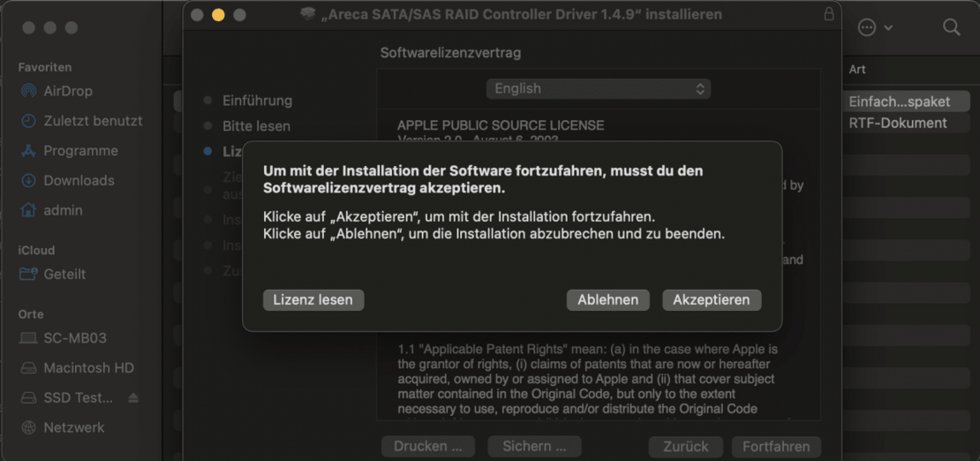
Task: Open Programme folder in sidebar
Action: pyautogui.click(x=79, y=151)
